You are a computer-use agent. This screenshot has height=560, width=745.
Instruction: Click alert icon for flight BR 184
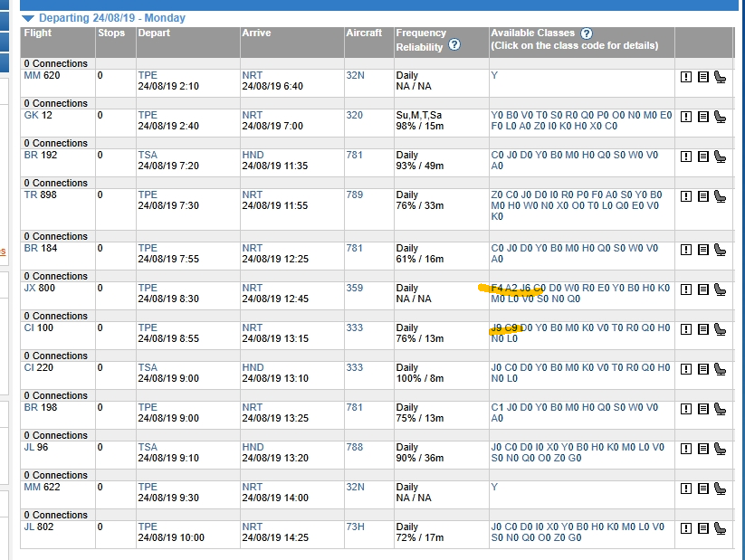click(686, 250)
